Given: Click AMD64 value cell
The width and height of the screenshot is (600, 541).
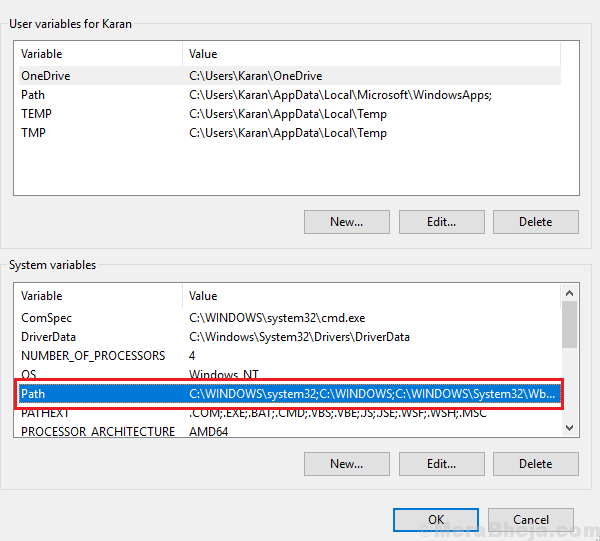Looking at the screenshot, I should [209, 432].
